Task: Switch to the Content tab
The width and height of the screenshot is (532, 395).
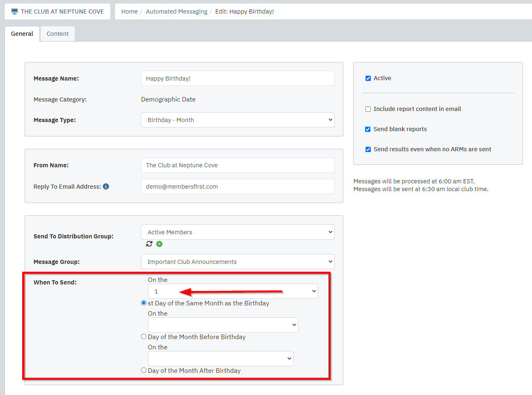Action: (x=58, y=34)
